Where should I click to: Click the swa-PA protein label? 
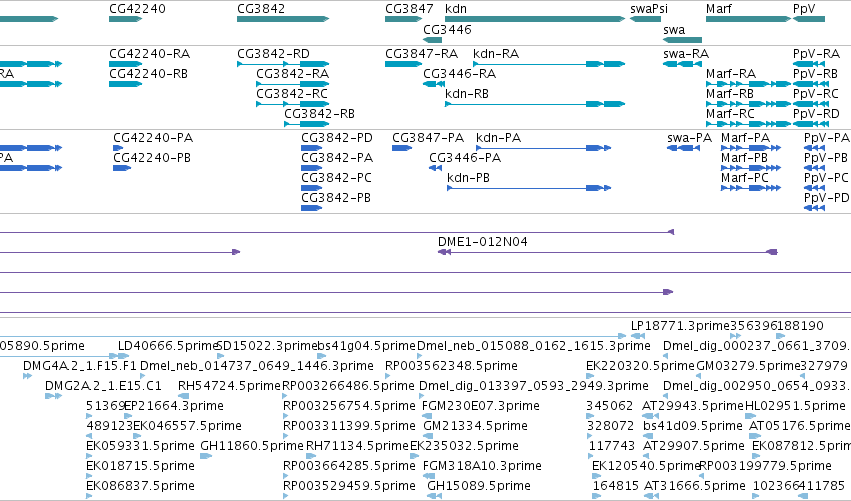pos(689,138)
